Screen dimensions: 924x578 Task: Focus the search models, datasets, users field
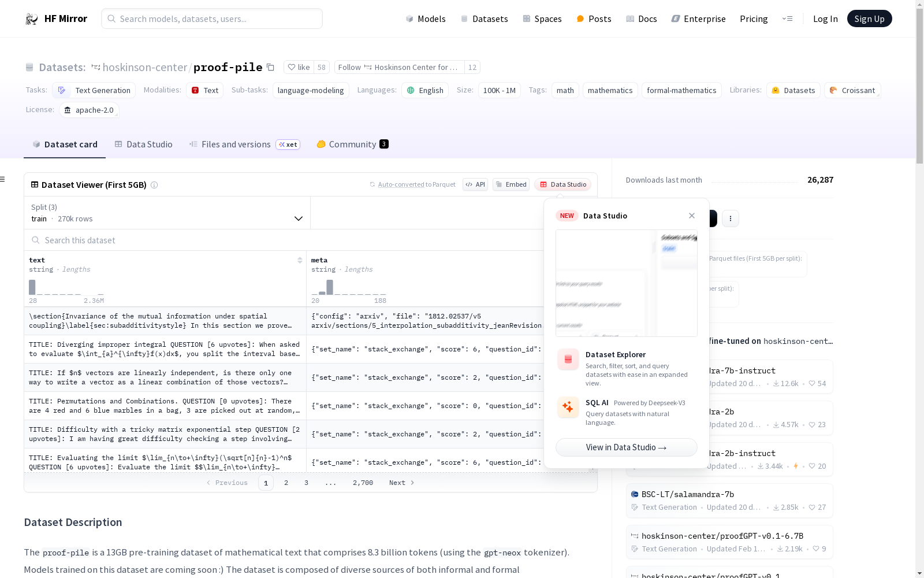click(x=212, y=18)
